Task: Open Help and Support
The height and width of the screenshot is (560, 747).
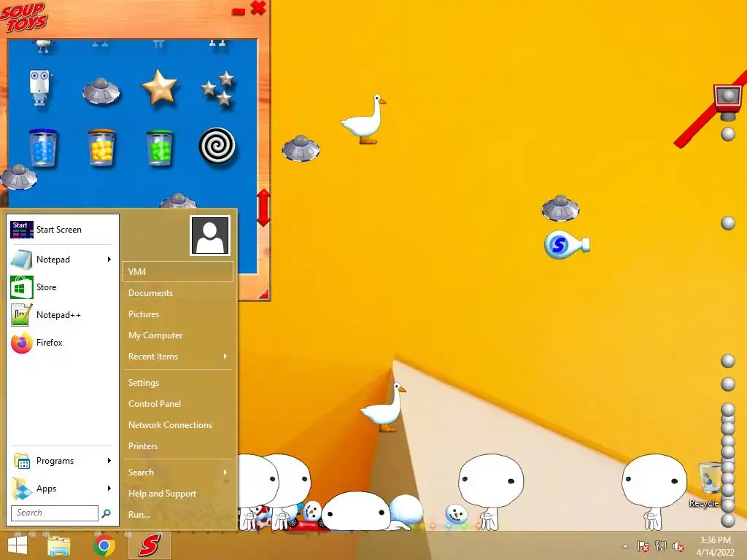Action: coord(178,494)
